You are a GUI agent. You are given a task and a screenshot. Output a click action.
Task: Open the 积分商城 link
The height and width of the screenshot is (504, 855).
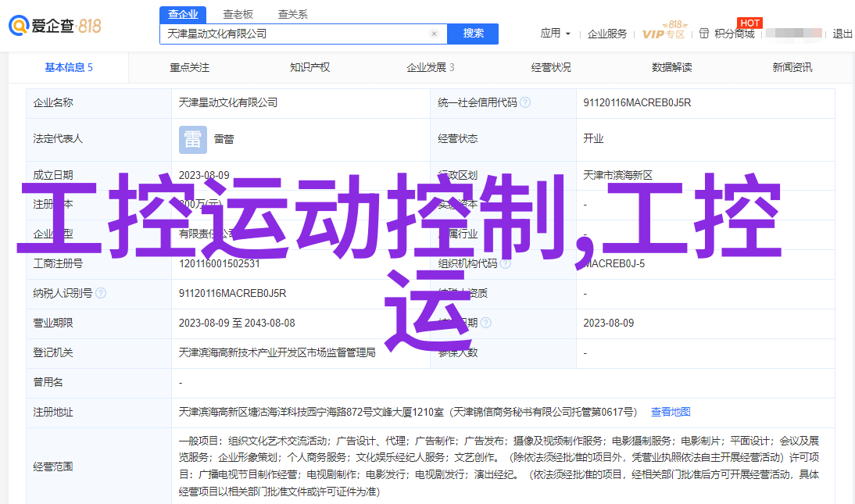tap(735, 34)
